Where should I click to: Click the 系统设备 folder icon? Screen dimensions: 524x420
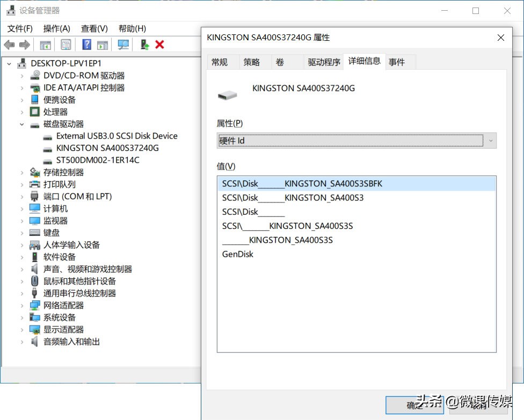pyautogui.click(x=35, y=317)
